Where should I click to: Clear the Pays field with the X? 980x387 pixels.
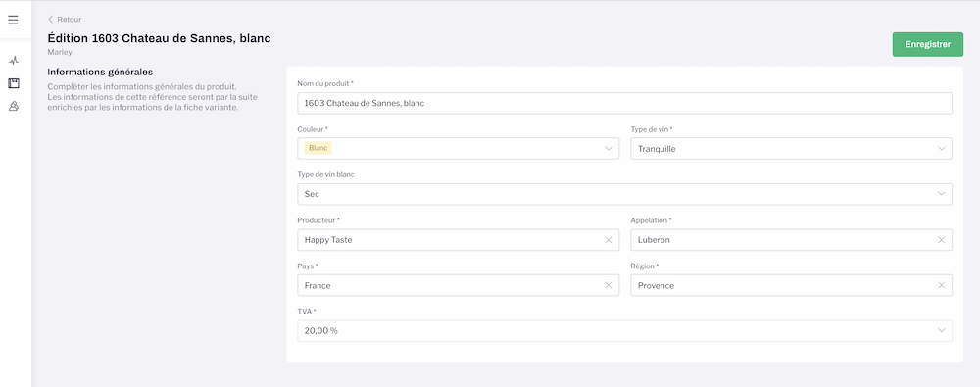point(609,285)
